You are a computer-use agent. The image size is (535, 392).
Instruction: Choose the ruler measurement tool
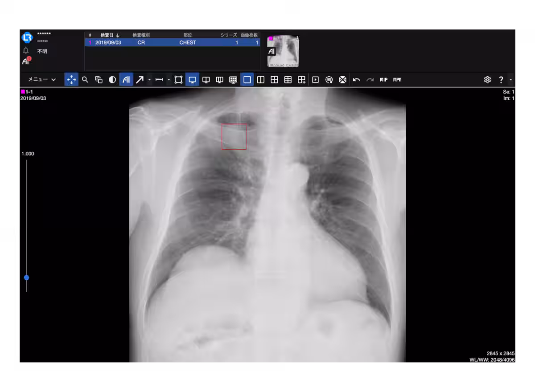point(159,80)
